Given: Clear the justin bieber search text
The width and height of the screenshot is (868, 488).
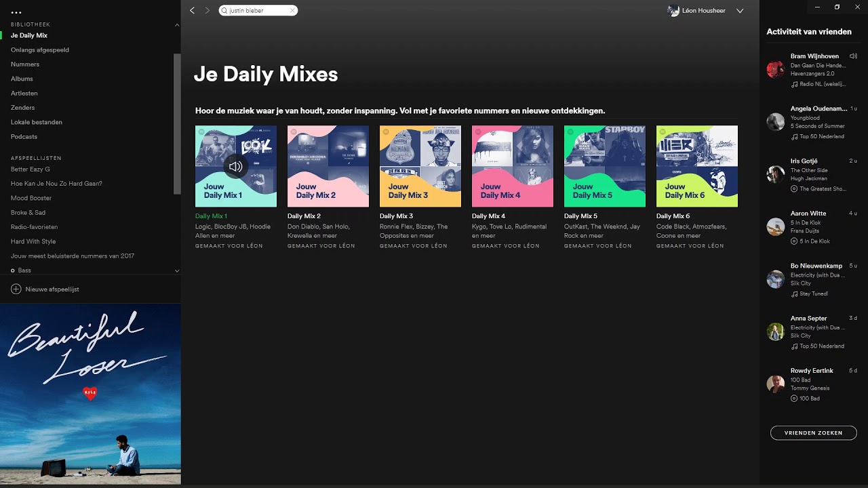Looking at the screenshot, I should 292,11.
